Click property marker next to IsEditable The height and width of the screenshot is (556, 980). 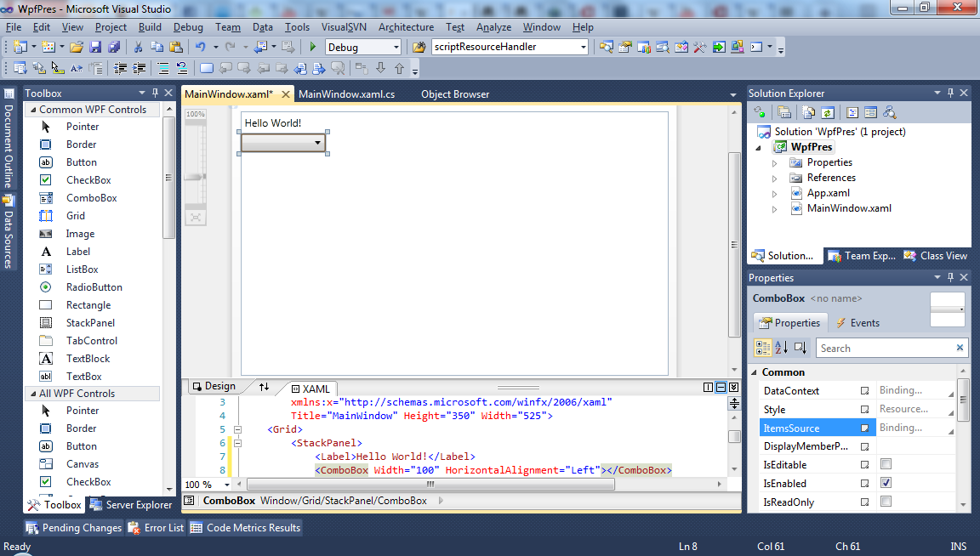click(x=865, y=465)
